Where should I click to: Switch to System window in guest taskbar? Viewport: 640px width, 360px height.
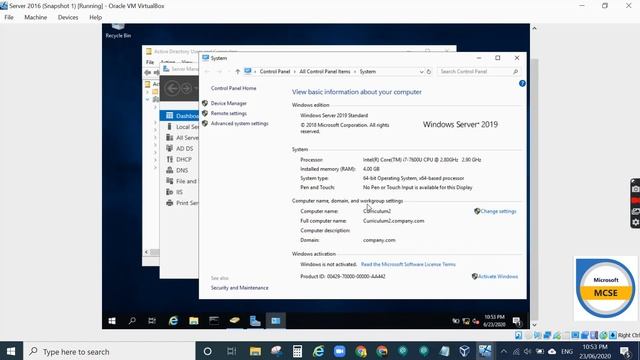[276, 321]
